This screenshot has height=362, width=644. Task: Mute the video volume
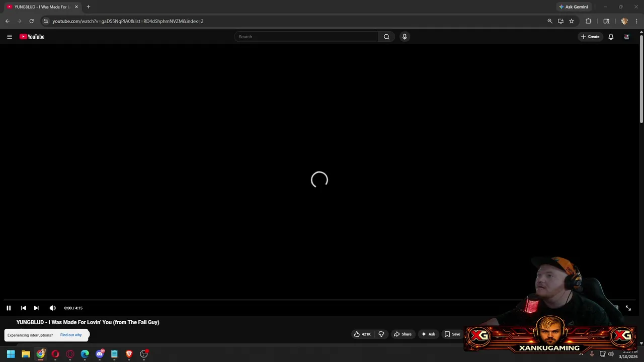[x=52, y=308]
